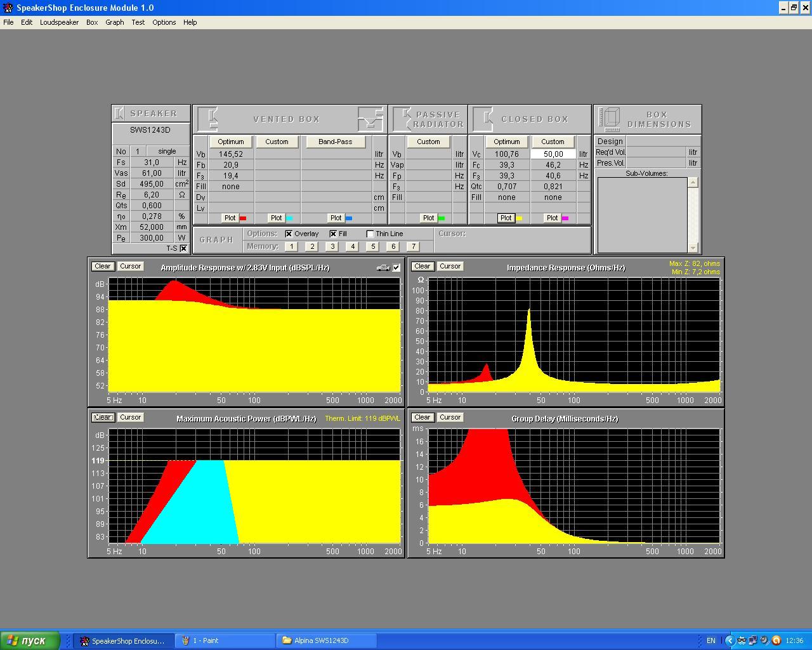Click the car icon in Amplitude Response
The width and height of the screenshot is (812, 650).
[383, 268]
